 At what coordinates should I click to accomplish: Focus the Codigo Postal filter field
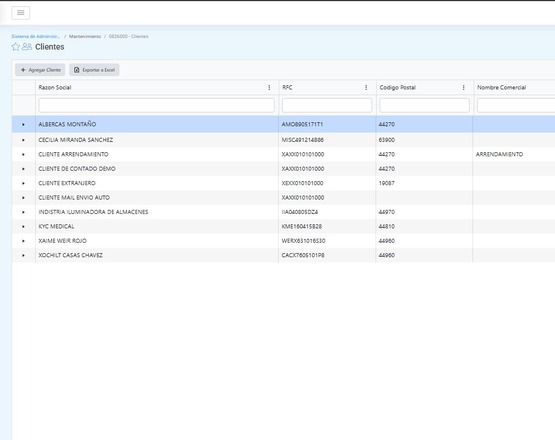click(x=424, y=105)
